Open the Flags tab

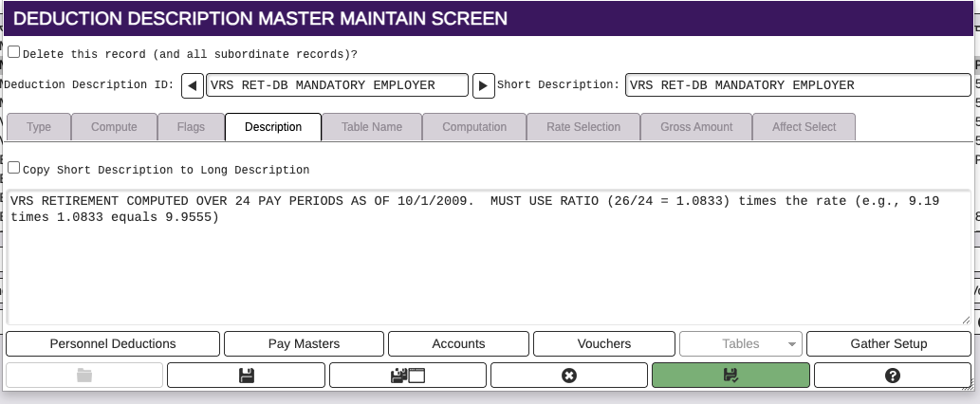point(191,127)
